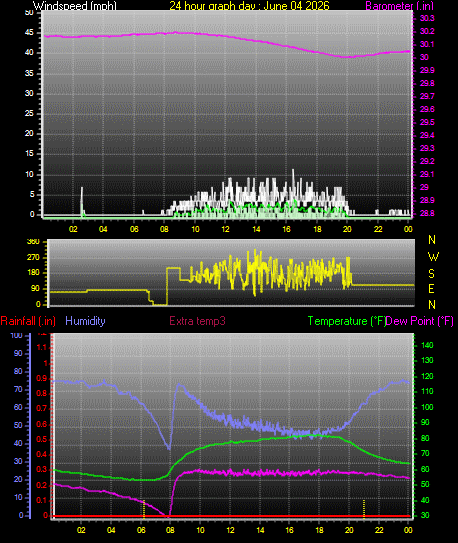Click the '15' windspeed axis value
Viewport: 458px width, 543px height.
pos(29,153)
